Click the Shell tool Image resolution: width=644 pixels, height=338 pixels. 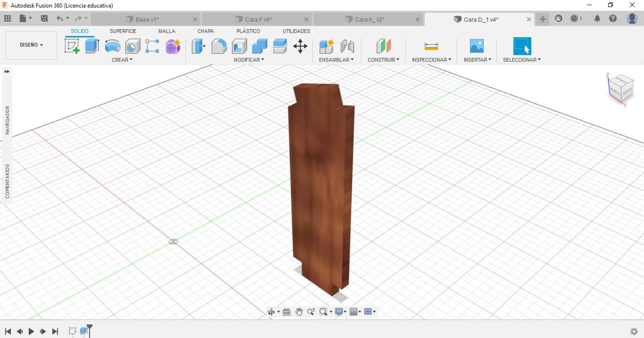[x=239, y=46]
